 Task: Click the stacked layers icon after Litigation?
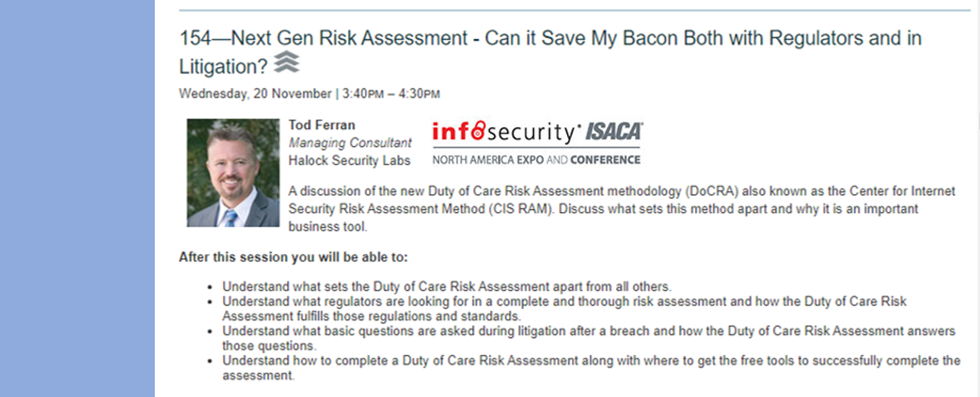pyautogui.click(x=286, y=62)
